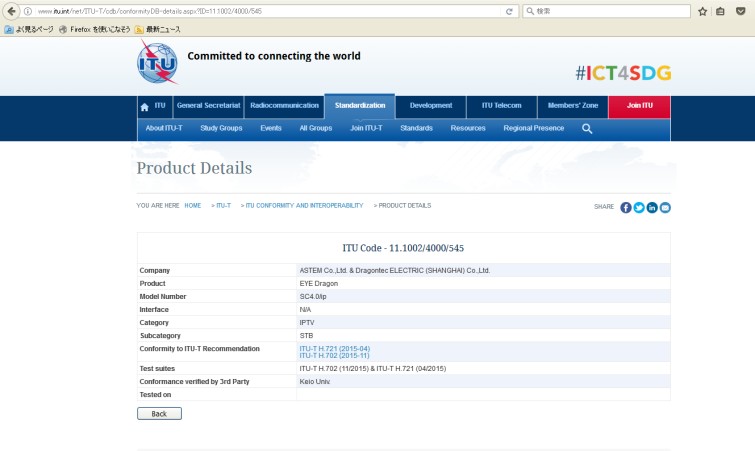Bookmark this page with star icon
Screen dimensions: 755x451
703,11
